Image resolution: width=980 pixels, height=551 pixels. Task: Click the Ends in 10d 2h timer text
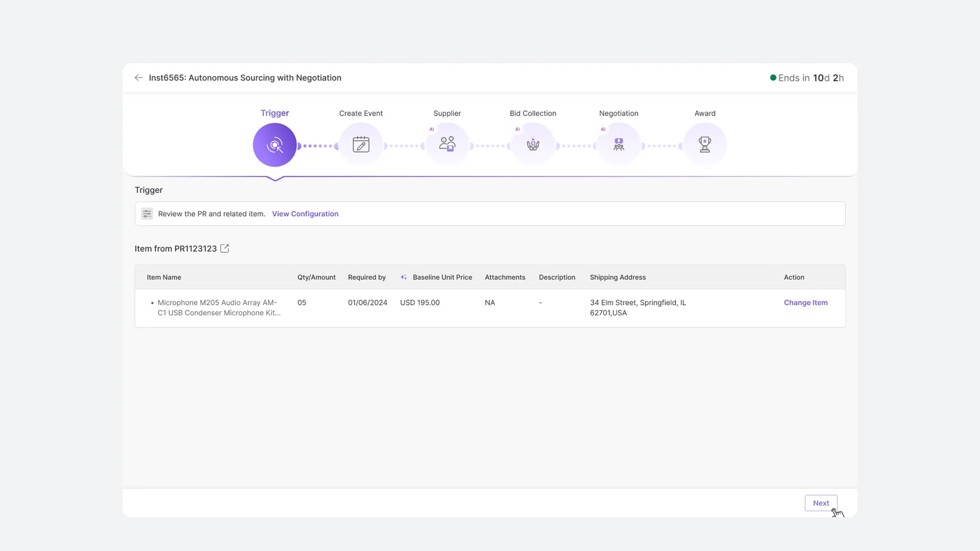click(x=811, y=78)
